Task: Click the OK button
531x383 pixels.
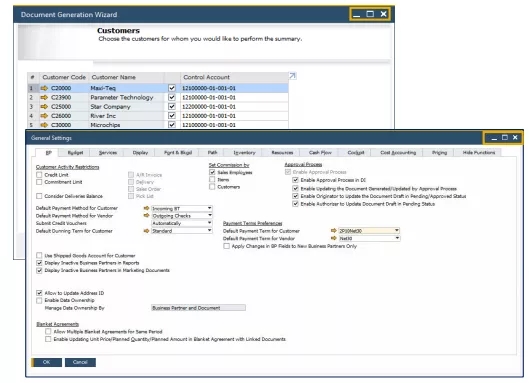Action: pos(46,362)
